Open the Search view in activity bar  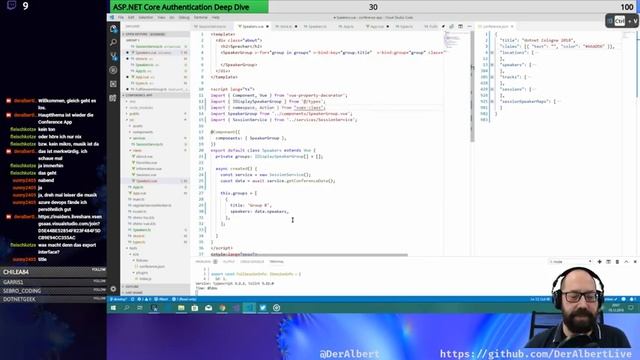[x=113, y=42]
